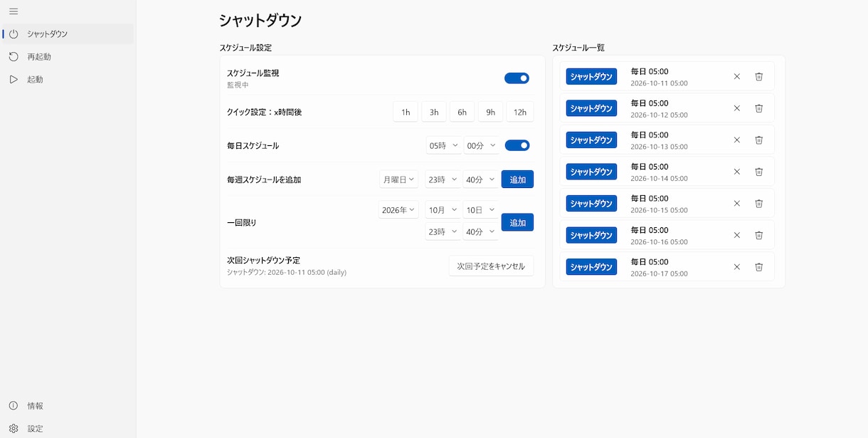This screenshot has height=438, width=868.
Task: Click 追加 for the one-time schedule
Action: tap(517, 222)
